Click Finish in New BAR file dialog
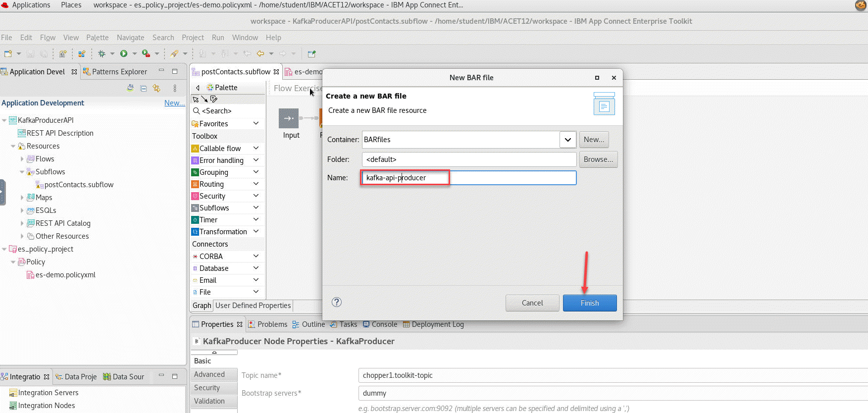This screenshot has width=868, height=413. [590, 303]
